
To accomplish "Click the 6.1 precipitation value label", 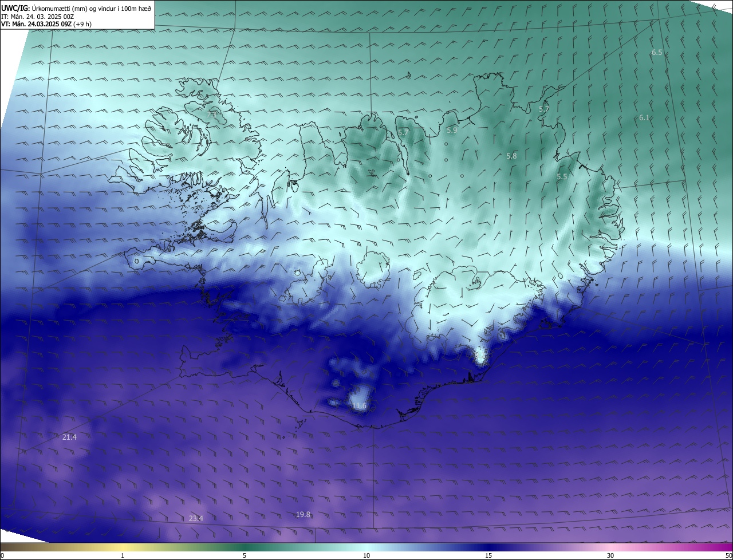I will [x=644, y=118].
